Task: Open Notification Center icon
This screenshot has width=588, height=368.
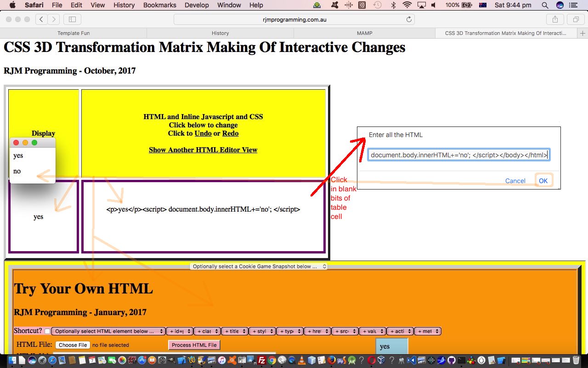Action: pos(574,5)
